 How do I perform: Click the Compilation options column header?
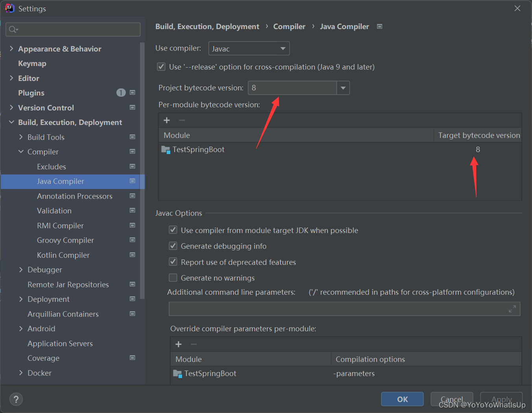[427, 359]
